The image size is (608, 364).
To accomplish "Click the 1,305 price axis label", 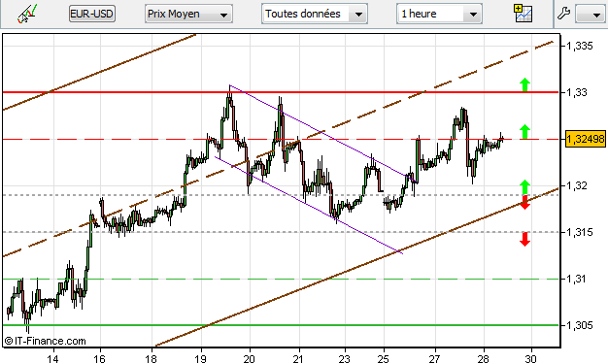I will tap(580, 325).
